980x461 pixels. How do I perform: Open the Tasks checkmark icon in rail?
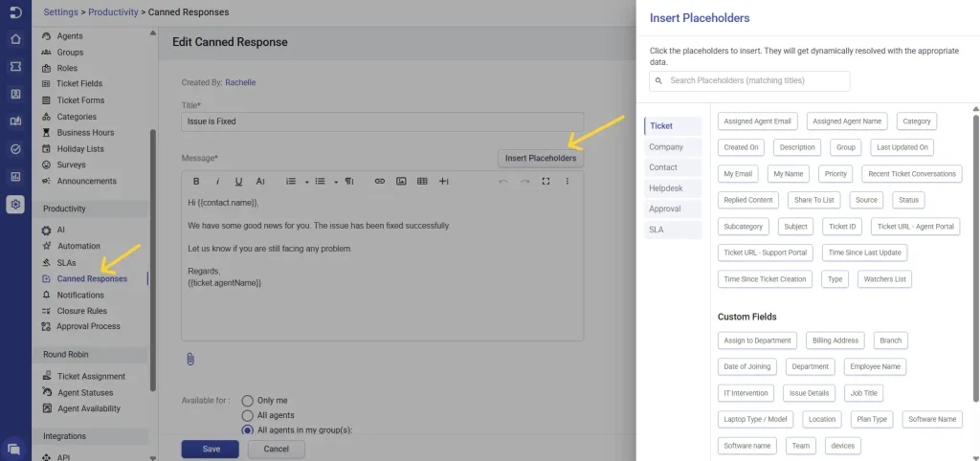(x=15, y=148)
